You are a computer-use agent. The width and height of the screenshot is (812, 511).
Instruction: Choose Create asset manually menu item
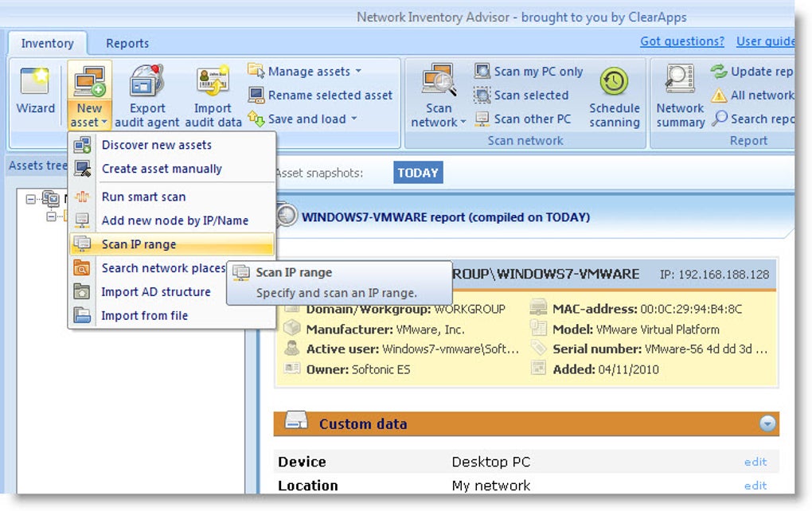pos(172,169)
